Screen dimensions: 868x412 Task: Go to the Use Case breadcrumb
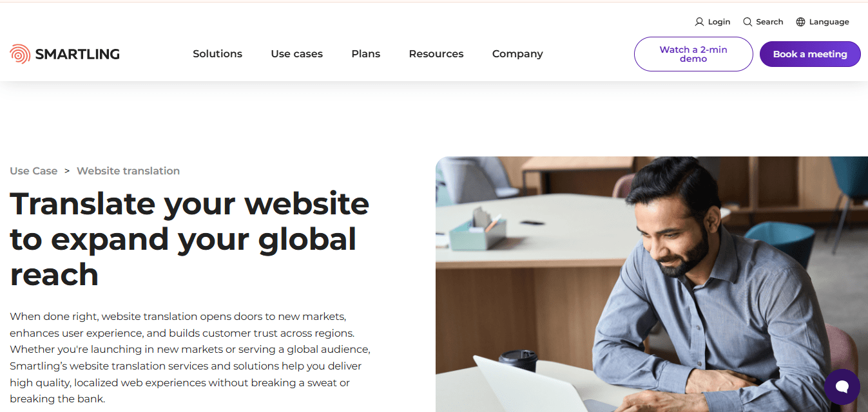pyautogui.click(x=34, y=171)
